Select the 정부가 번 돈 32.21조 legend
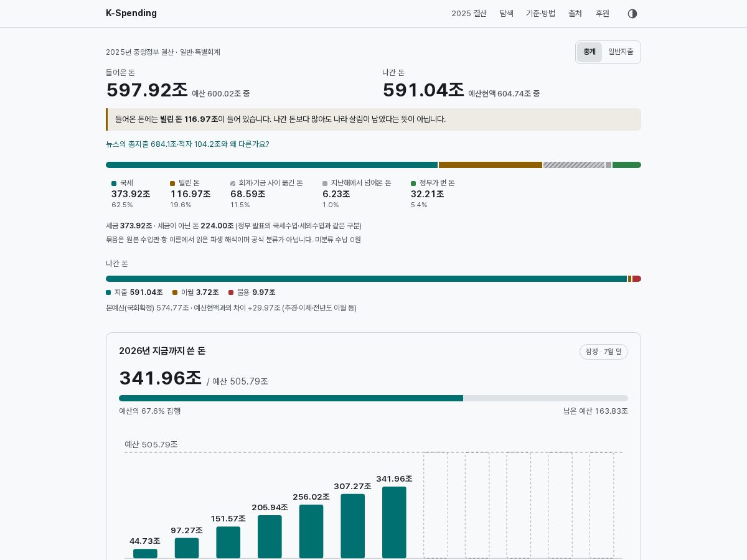The height and width of the screenshot is (560, 747). [x=433, y=194]
